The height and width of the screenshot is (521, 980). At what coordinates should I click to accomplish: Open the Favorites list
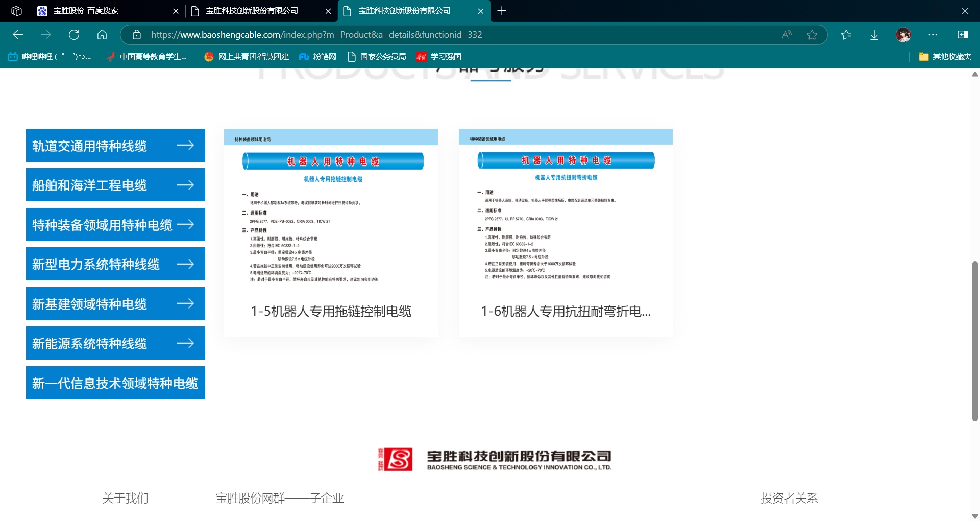846,35
